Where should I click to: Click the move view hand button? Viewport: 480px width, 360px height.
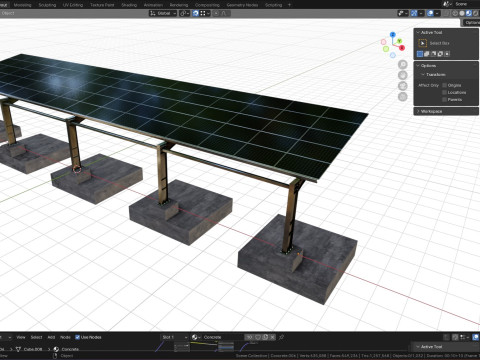(x=403, y=75)
